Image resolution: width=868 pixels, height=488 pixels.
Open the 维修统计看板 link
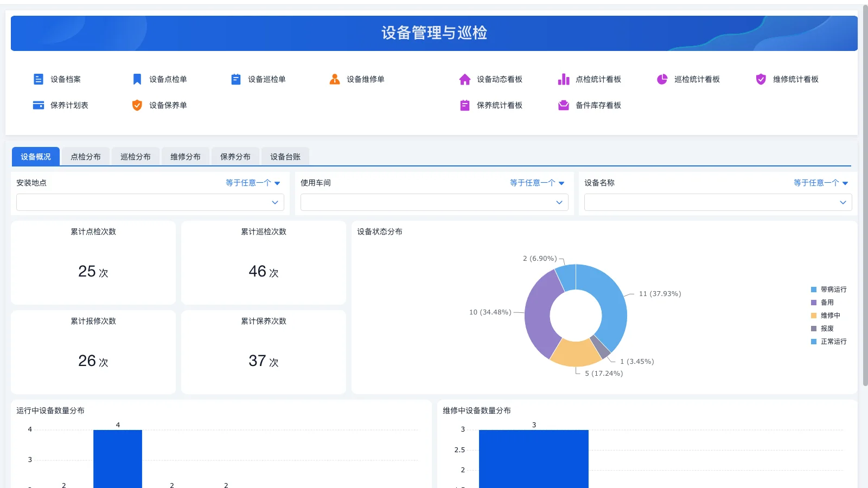(x=796, y=79)
